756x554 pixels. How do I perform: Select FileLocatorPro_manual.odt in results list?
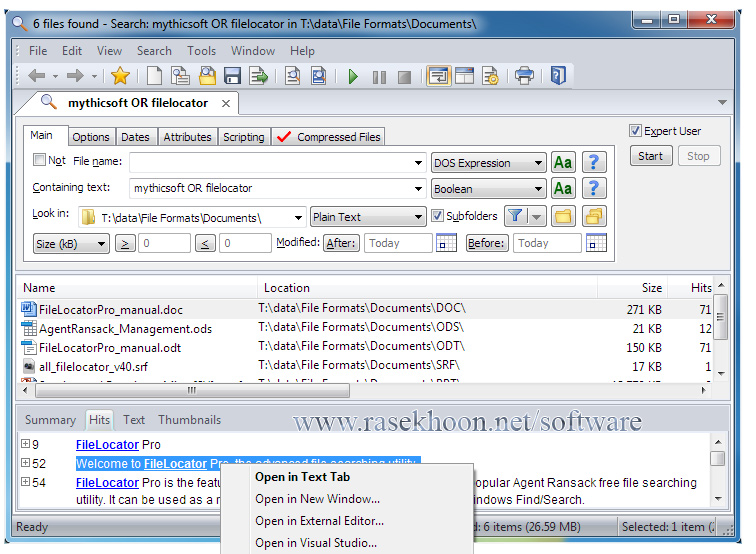110,348
